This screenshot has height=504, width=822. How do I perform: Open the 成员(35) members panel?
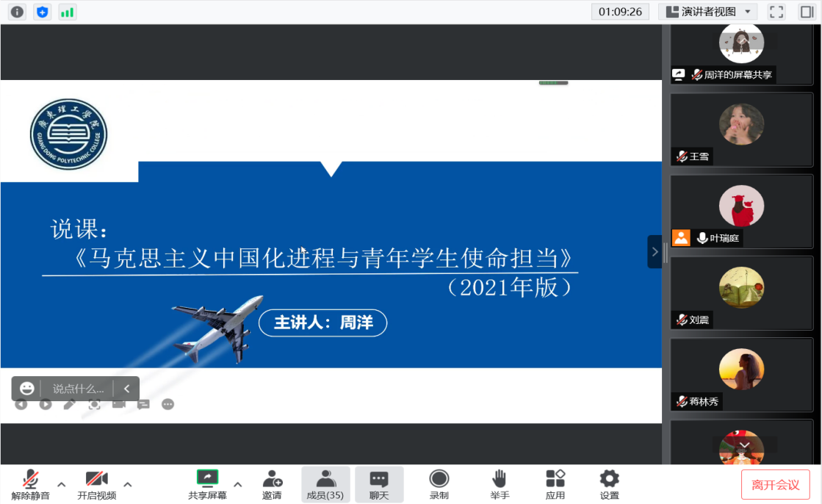coord(325,485)
